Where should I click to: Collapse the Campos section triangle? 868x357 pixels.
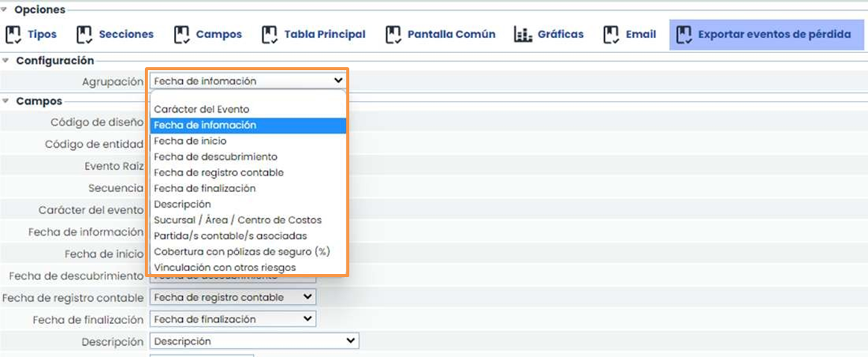(5, 101)
